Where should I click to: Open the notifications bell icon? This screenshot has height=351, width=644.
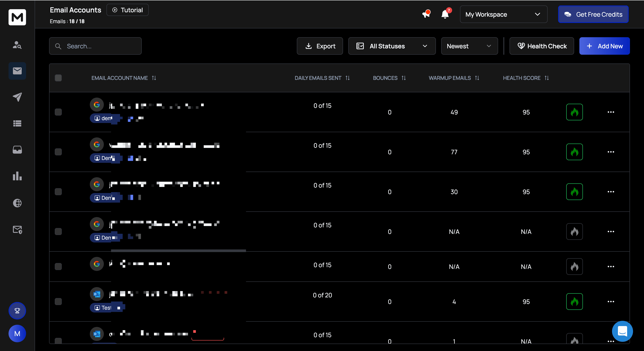(445, 14)
